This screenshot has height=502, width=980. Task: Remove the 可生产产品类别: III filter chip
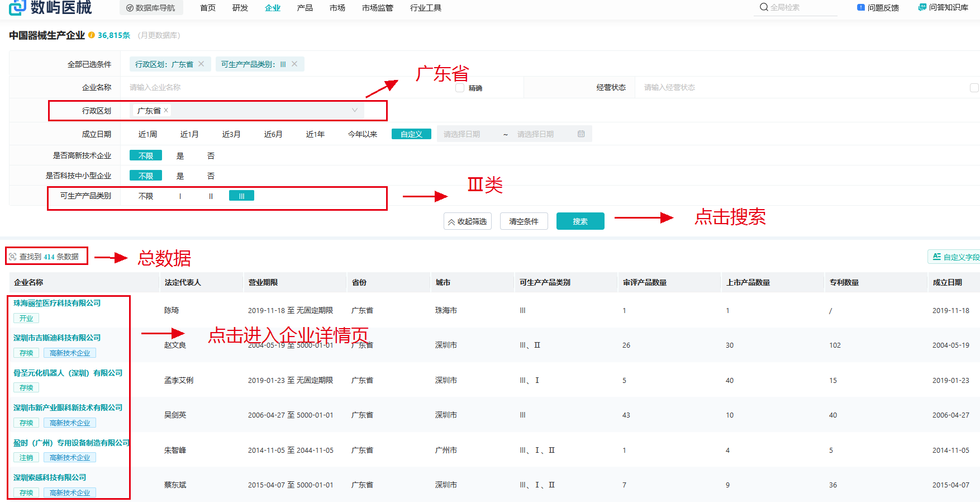coord(294,64)
